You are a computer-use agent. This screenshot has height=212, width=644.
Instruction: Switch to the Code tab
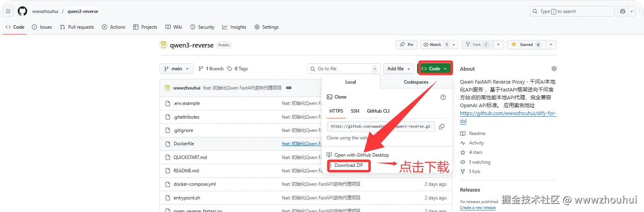[x=15, y=27]
